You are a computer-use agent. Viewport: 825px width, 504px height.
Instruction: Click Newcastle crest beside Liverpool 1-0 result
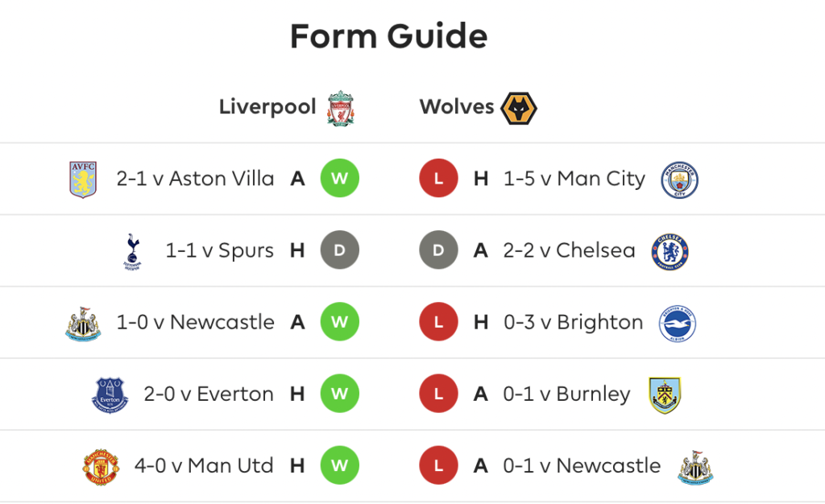pyautogui.click(x=83, y=323)
